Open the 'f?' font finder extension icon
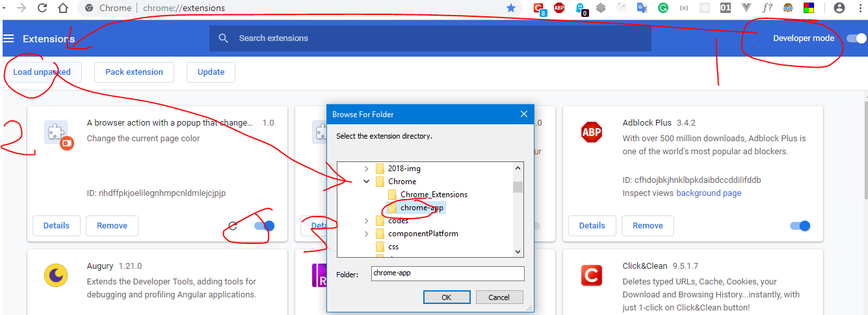Viewport: 868px width, 315px height. [x=767, y=8]
